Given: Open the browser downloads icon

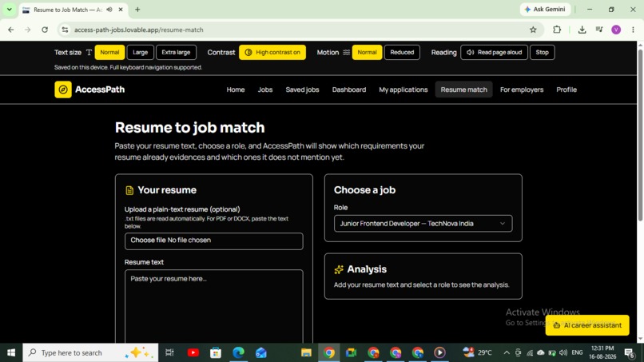Looking at the screenshot, I should [x=582, y=30].
